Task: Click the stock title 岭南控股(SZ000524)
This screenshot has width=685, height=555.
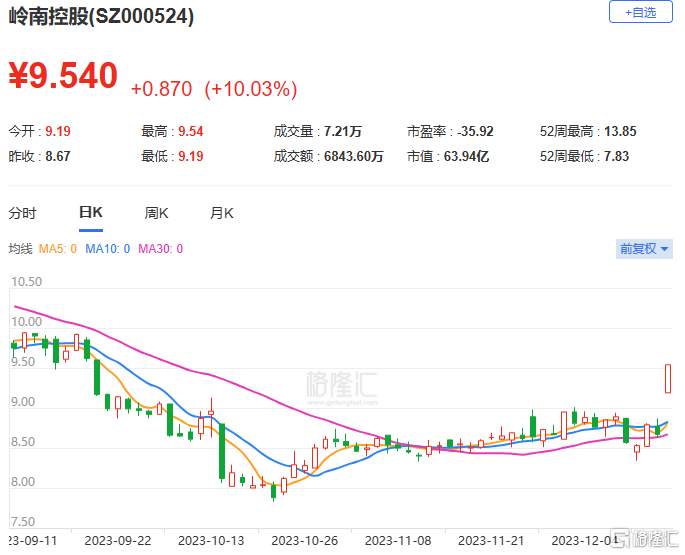Action: point(101,17)
